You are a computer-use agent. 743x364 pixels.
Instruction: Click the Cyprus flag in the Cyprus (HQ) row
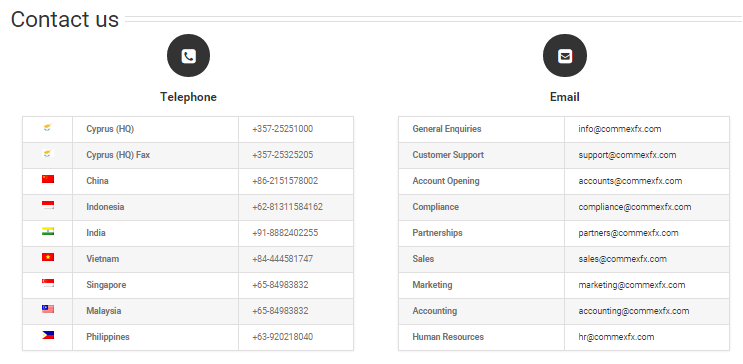[48, 127]
